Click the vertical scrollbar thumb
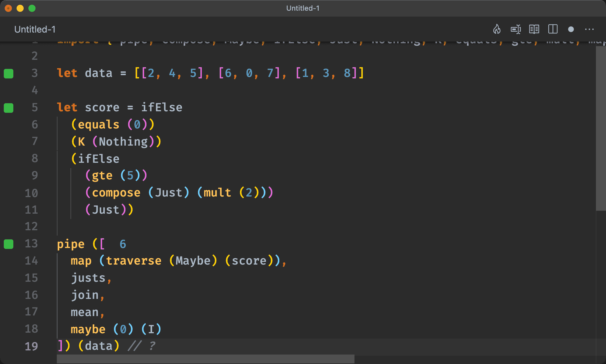This screenshot has width=606, height=364. (x=601, y=128)
